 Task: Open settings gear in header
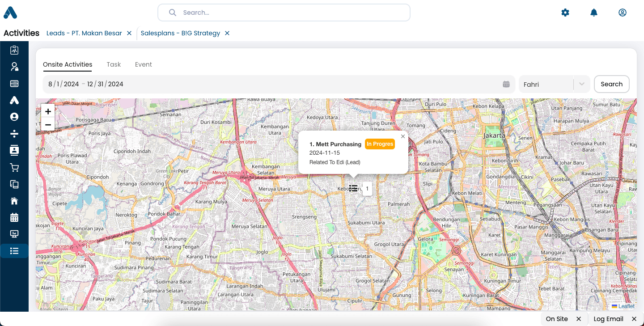coord(565,13)
